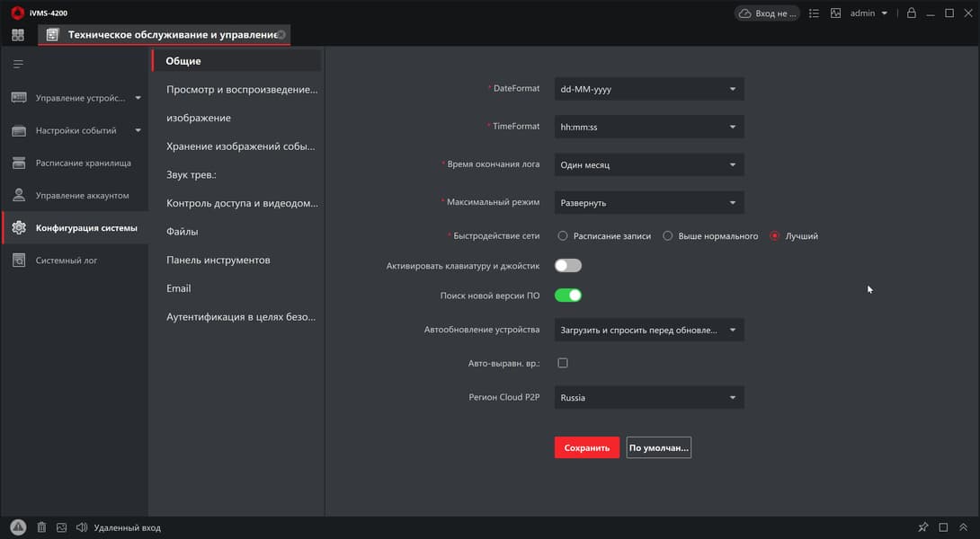Open the module grid icon at top-left
Screen dimensions: 980x539
pyautogui.click(x=18, y=35)
